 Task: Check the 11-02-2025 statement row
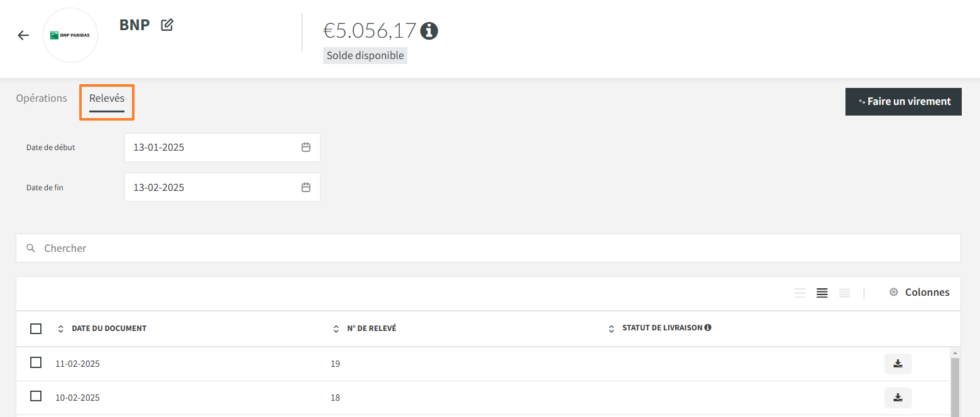36,362
